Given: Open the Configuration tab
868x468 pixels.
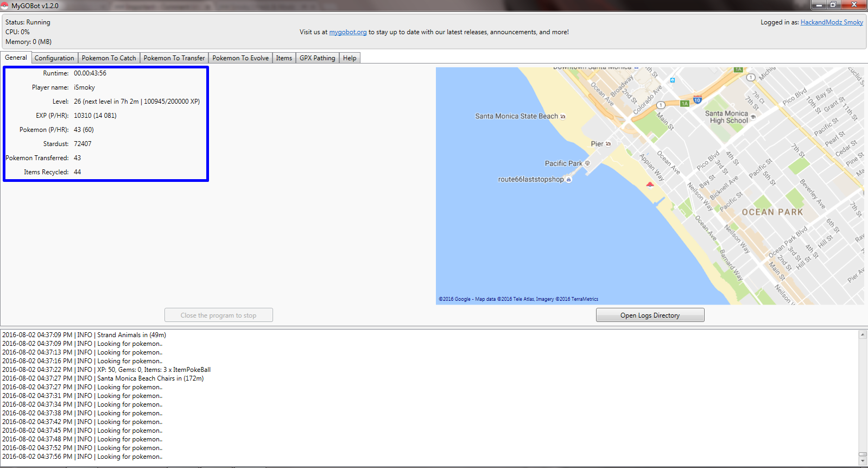Looking at the screenshot, I should [x=54, y=58].
